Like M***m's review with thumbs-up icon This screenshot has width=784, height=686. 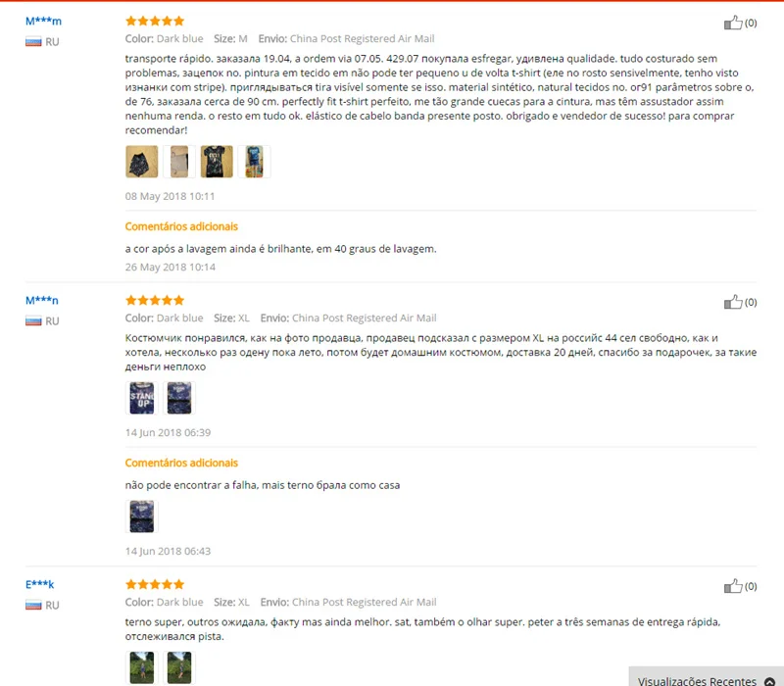coord(733,23)
